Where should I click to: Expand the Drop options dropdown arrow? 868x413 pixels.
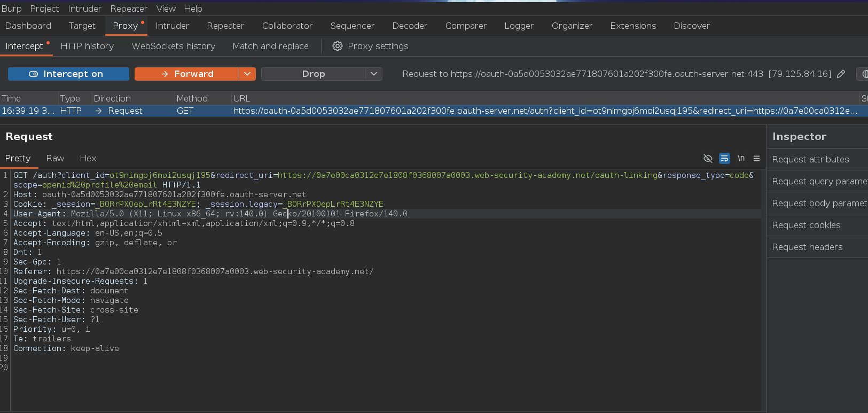[x=374, y=74]
